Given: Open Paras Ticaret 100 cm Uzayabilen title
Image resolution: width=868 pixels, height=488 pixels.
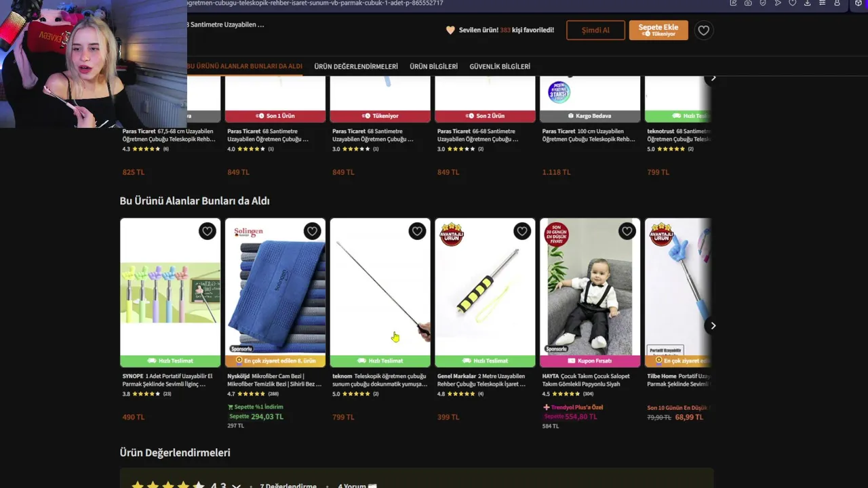Looking at the screenshot, I should pos(589,135).
